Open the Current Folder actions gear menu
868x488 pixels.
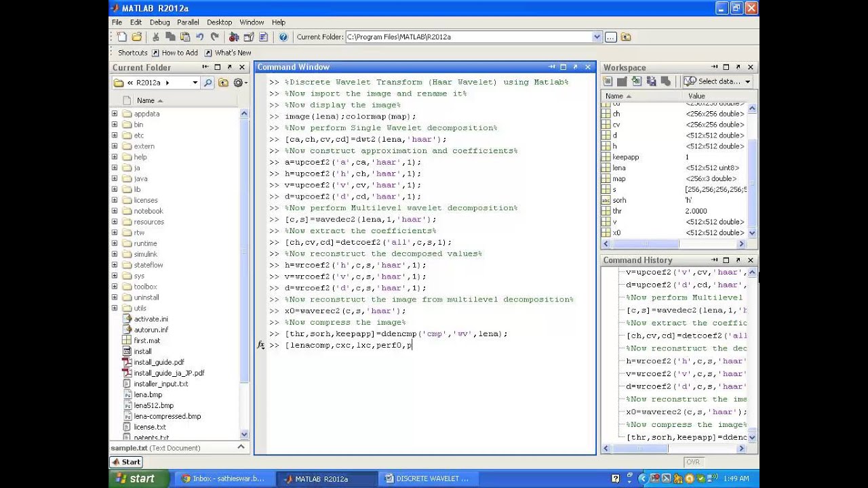click(239, 83)
